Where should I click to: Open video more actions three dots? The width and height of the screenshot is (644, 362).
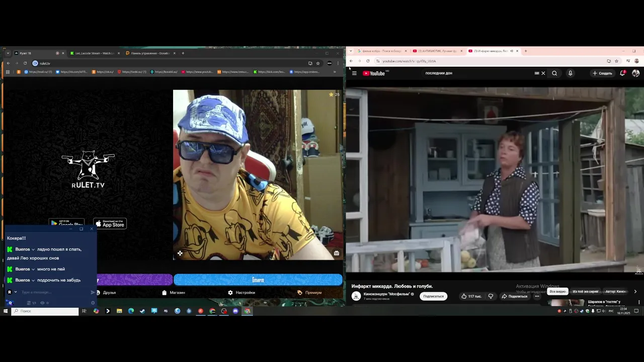(537, 296)
